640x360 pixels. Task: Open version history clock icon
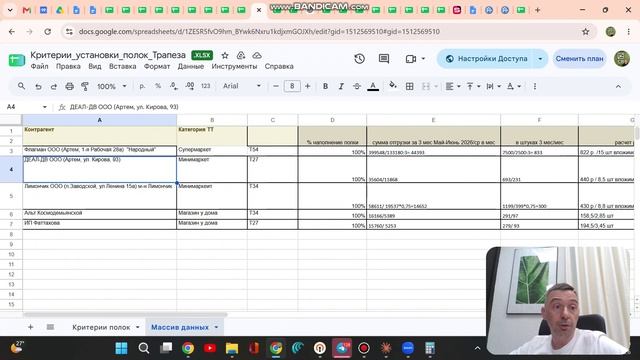(x=360, y=59)
